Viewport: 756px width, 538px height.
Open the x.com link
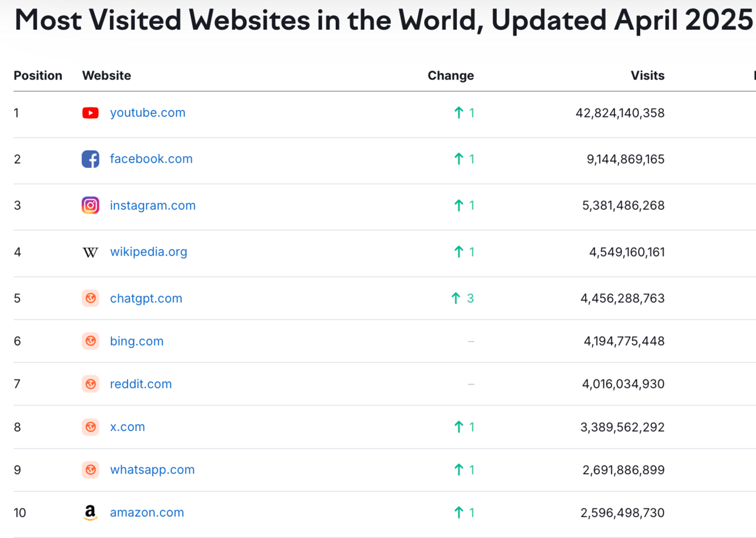pos(128,427)
